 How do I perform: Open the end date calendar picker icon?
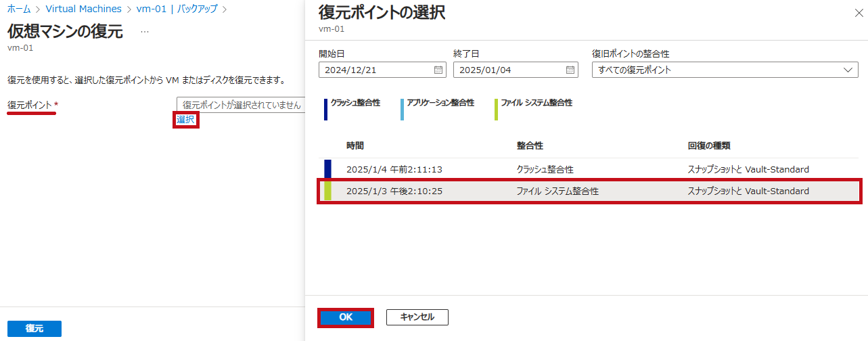(x=570, y=70)
